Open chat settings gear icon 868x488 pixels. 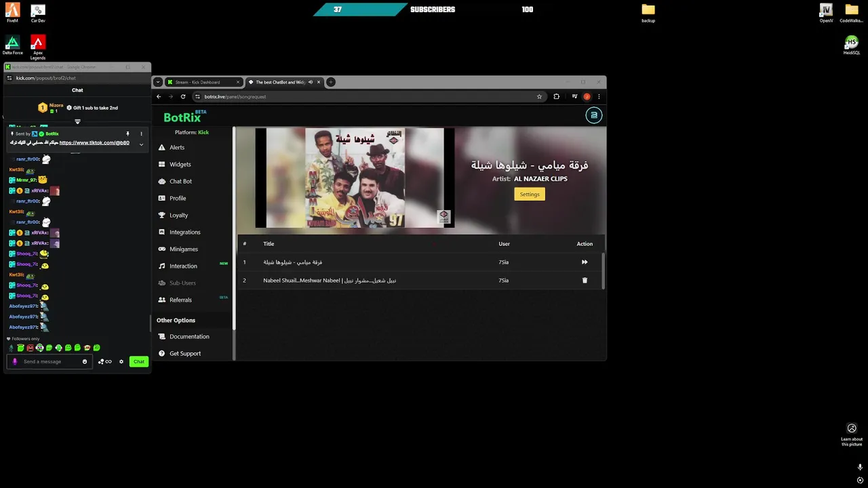tap(121, 361)
